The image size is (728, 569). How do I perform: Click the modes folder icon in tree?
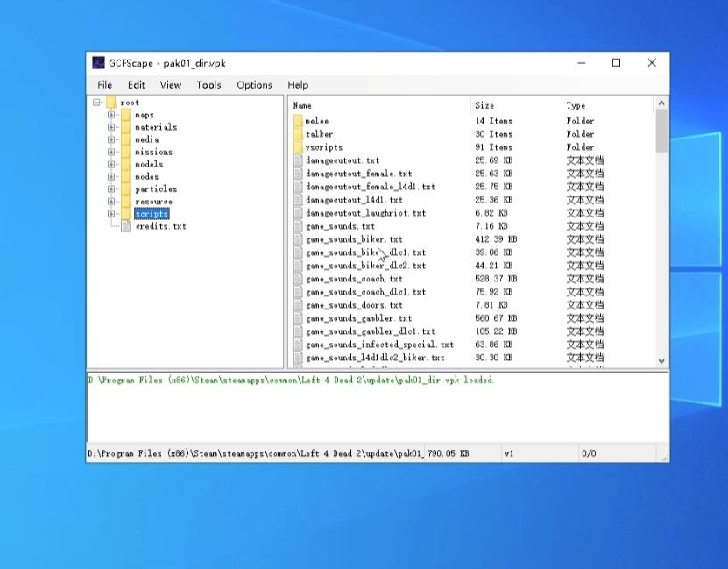coord(126,176)
